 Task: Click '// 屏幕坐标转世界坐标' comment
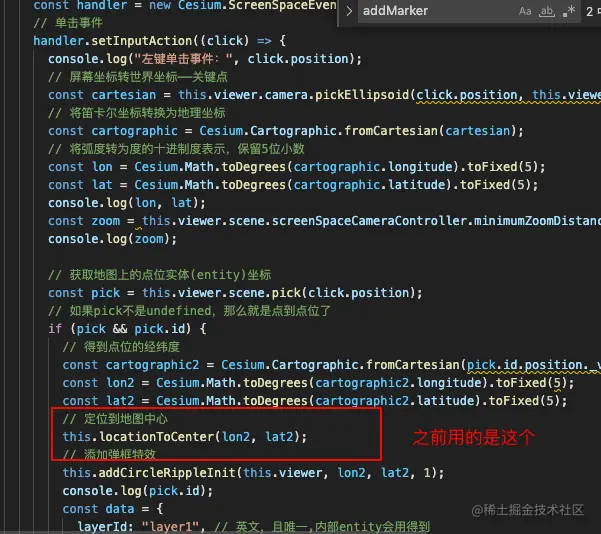coord(138,77)
